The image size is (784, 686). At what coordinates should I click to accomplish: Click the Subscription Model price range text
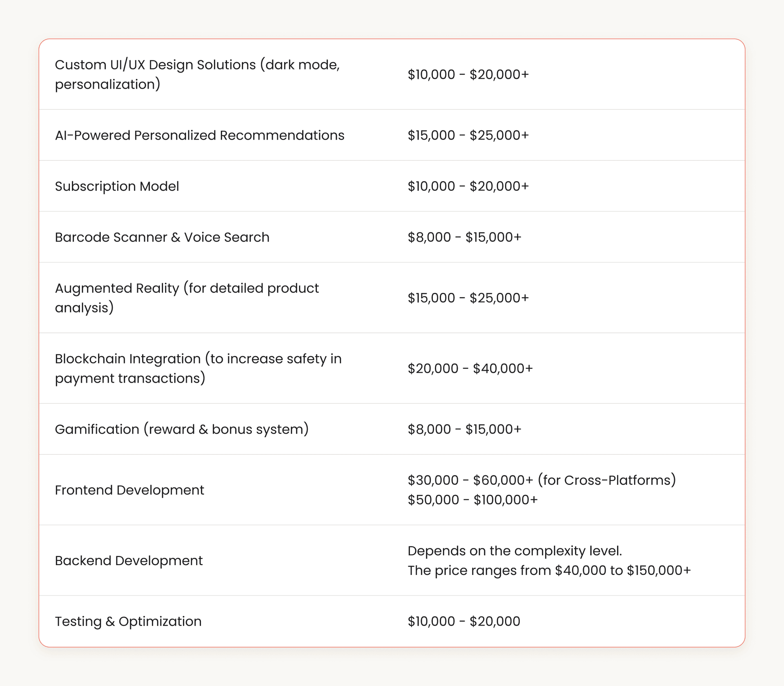point(468,186)
